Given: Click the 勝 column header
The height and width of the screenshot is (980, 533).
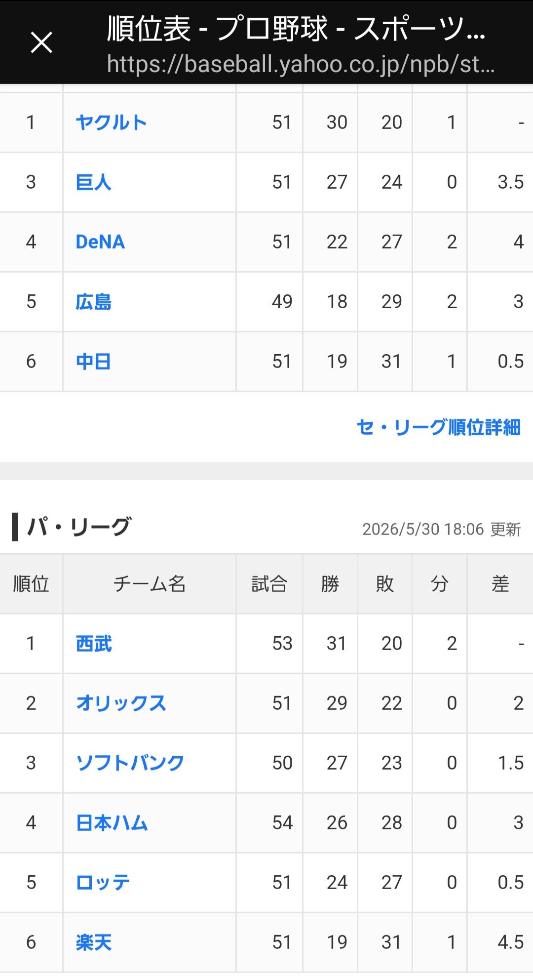Looking at the screenshot, I should (x=330, y=584).
